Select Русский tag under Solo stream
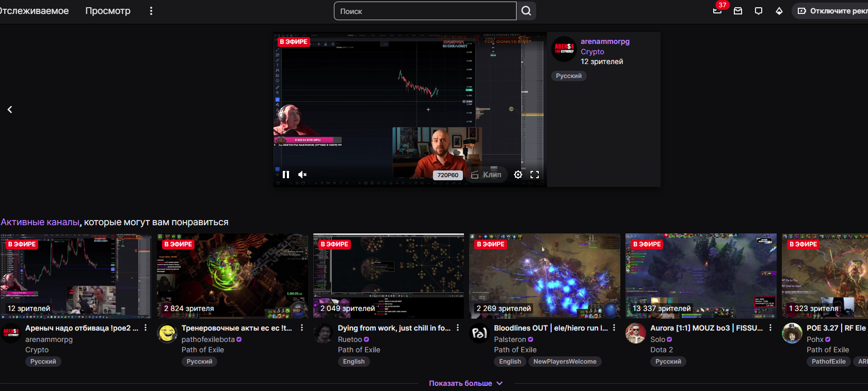The image size is (868, 391). pyautogui.click(x=668, y=362)
